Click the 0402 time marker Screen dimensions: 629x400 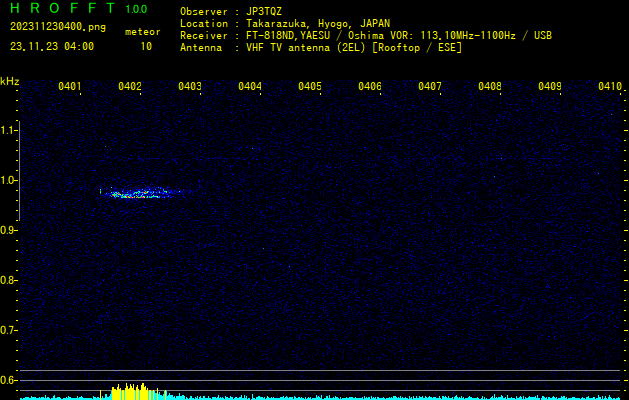[130, 86]
